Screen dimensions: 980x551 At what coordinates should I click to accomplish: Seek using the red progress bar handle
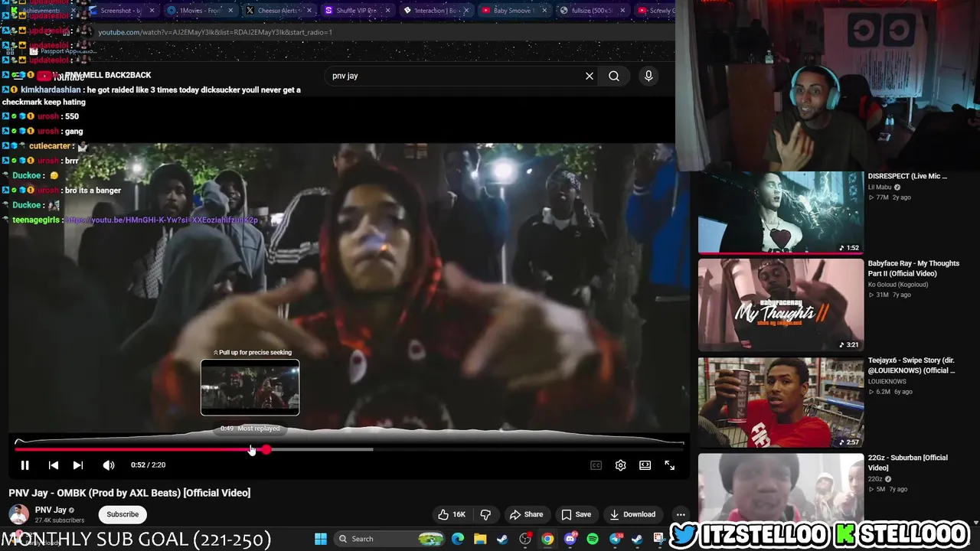(266, 450)
